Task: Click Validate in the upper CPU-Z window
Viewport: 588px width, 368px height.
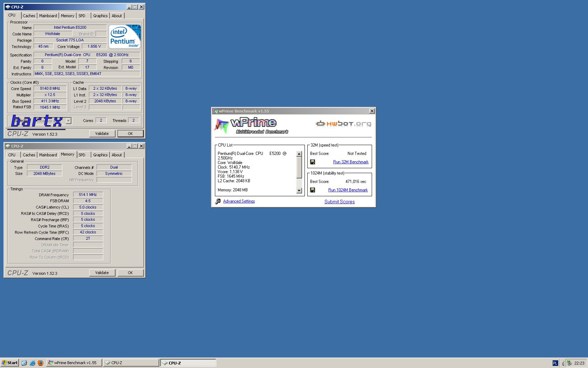Action: tap(102, 134)
